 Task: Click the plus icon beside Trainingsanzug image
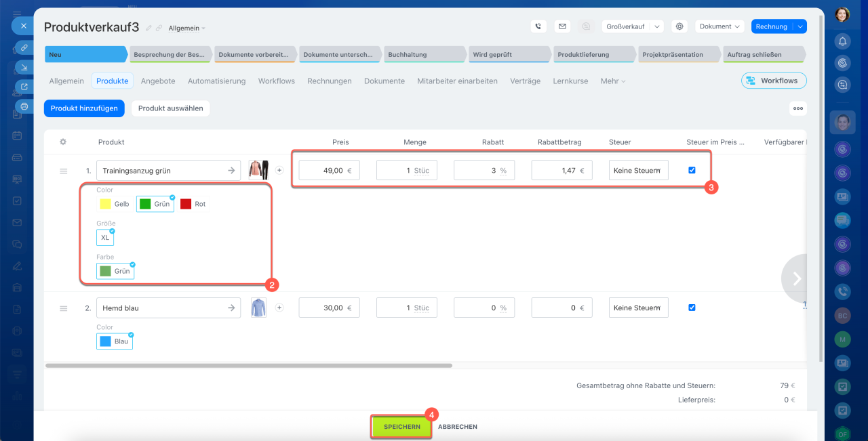tap(279, 170)
